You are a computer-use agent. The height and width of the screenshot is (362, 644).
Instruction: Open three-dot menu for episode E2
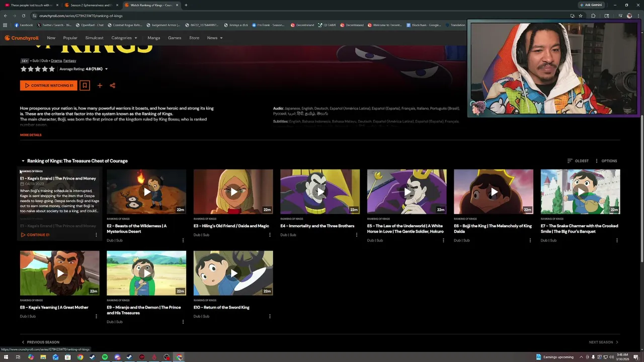(183, 240)
